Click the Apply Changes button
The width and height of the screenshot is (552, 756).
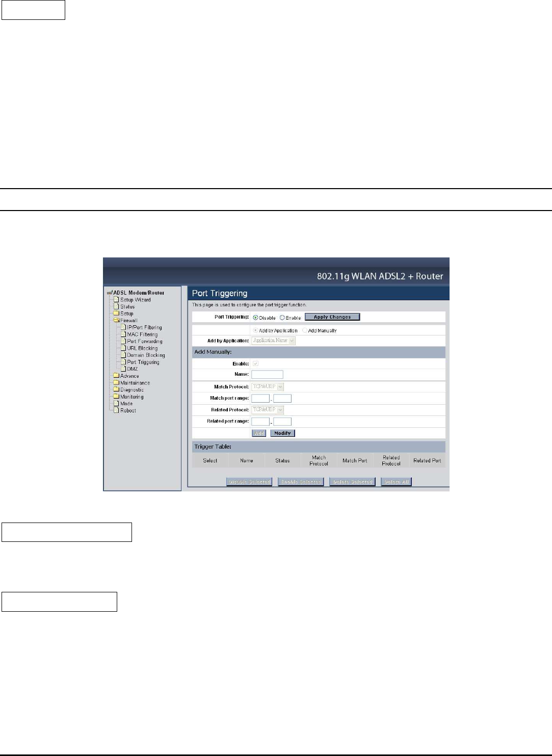coord(332,317)
